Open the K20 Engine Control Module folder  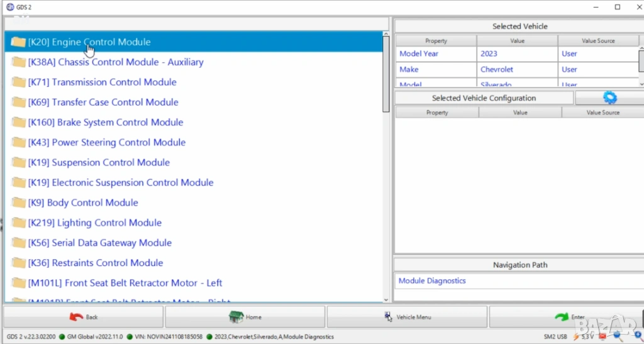(89, 42)
